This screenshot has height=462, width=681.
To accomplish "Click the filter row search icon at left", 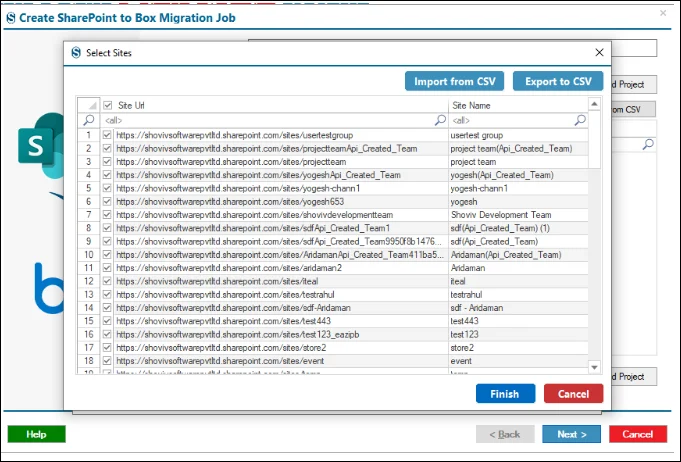I will point(89,120).
